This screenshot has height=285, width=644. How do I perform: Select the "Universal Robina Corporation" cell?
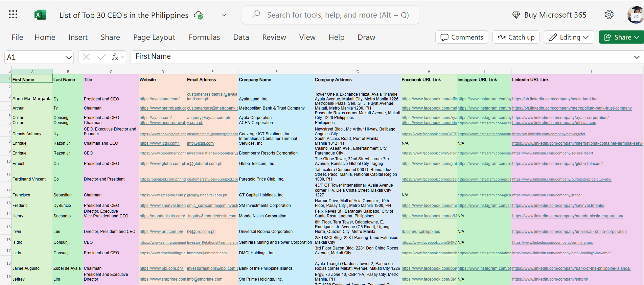276,227
